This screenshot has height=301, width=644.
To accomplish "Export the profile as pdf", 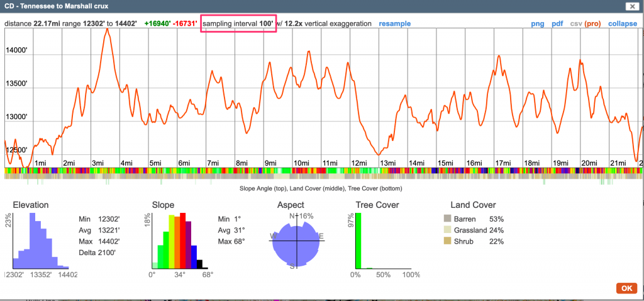I will coord(557,23).
